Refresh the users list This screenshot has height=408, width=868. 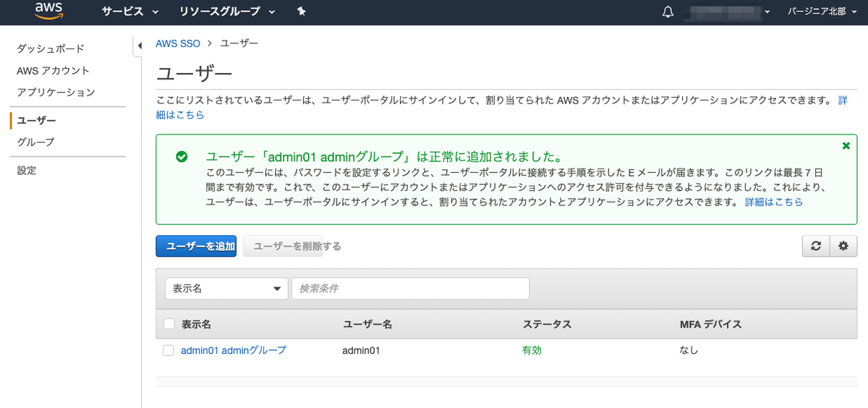(x=816, y=246)
